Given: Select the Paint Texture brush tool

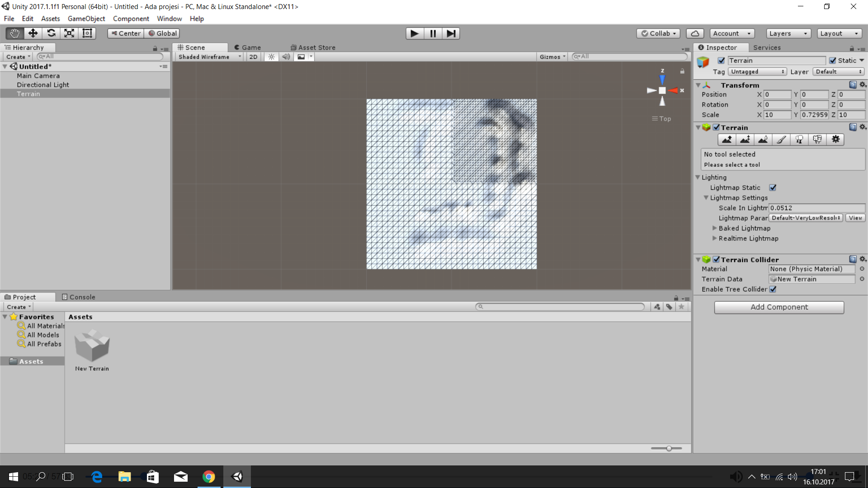Looking at the screenshot, I should (x=781, y=140).
